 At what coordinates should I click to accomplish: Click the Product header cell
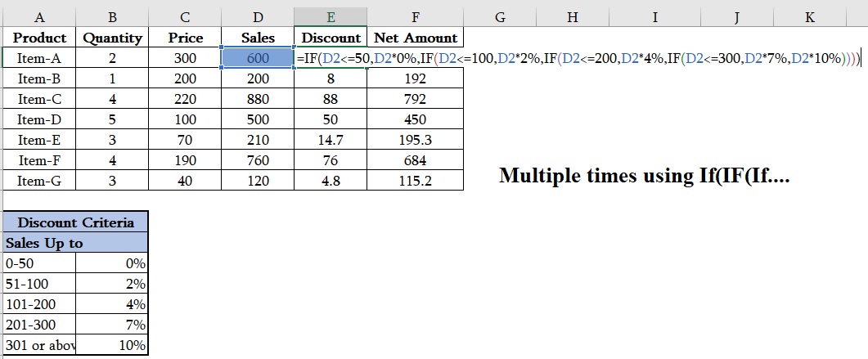pyautogui.click(x=39, y=38)
